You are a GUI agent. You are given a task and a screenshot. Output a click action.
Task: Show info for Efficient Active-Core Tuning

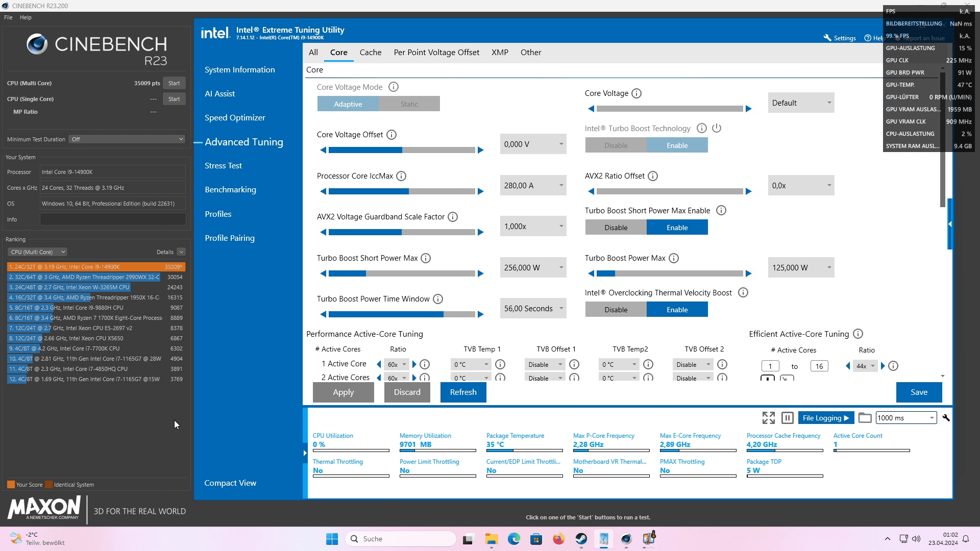[x=858, y=334]
